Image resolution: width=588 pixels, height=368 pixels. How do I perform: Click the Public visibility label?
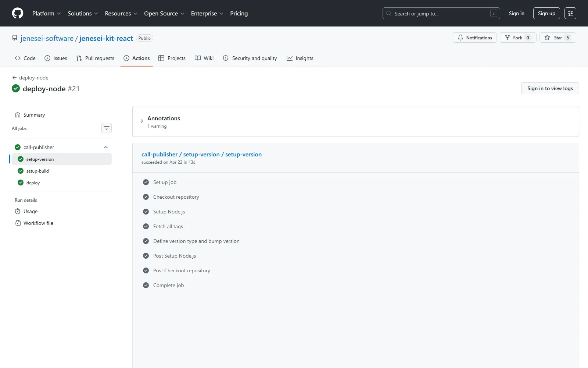tap(144, 38)
